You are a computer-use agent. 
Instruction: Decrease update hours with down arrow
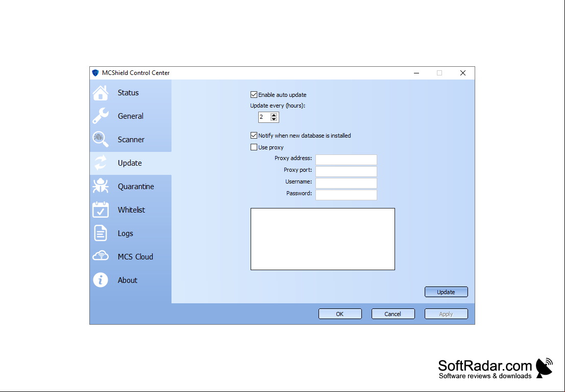(274, 119)
